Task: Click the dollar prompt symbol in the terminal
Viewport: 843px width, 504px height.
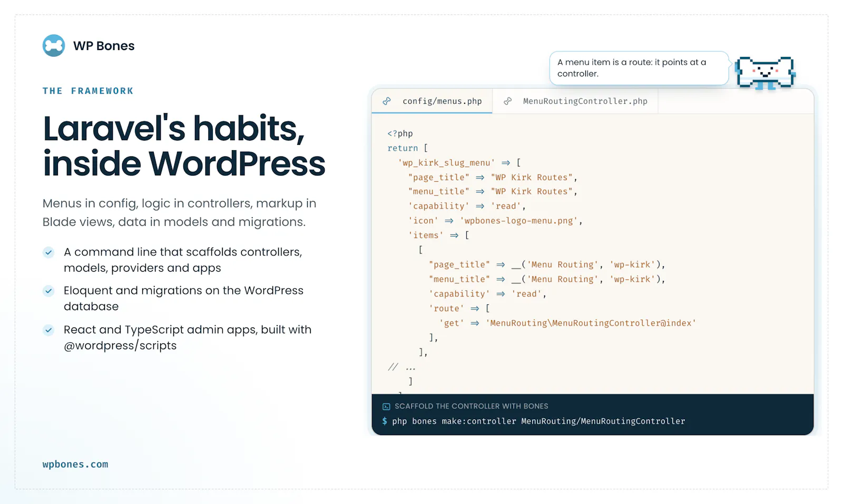Action: tap(385, 421)
